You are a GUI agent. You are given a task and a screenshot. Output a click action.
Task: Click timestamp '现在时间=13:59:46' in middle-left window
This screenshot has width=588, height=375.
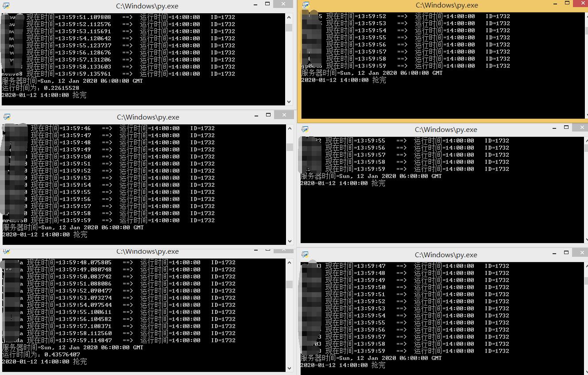[x=61, y=128]
